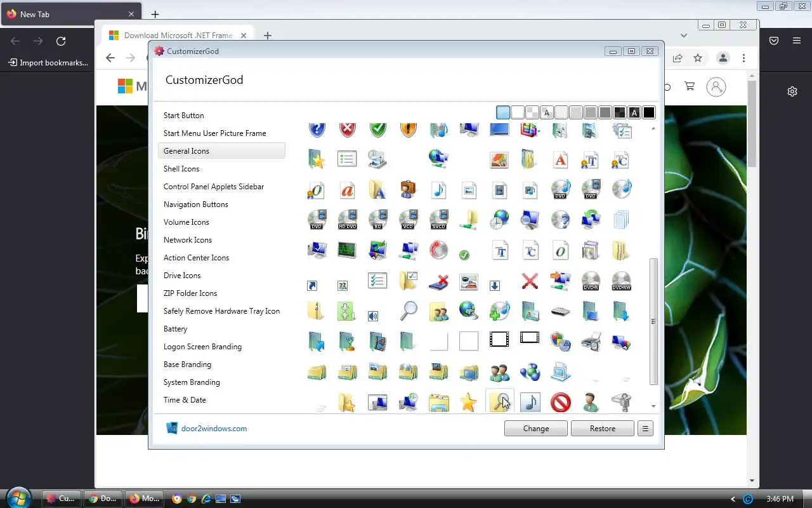Image resolution: width=812 pixels, height=508 pixels.
Task: Select the red X shield icon
Action: click(347, 130)
